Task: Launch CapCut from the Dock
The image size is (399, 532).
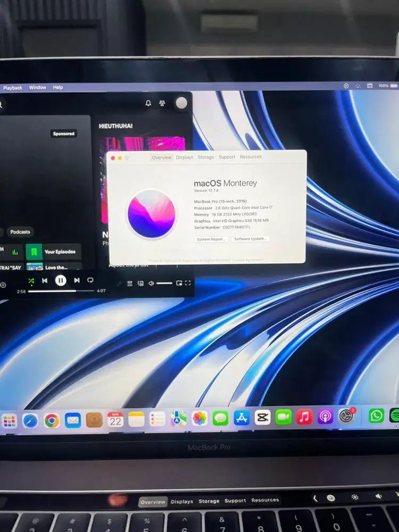Action: (x=262, y=417)
